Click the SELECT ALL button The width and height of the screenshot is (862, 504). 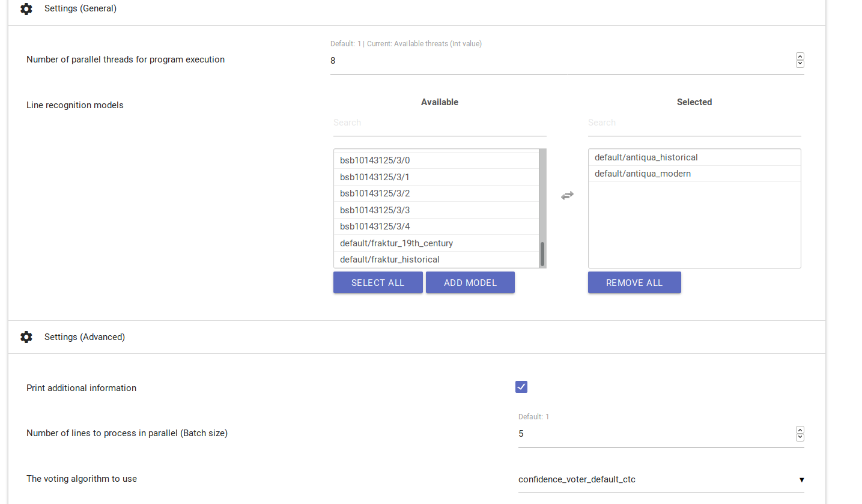click(x=378, y=282)
